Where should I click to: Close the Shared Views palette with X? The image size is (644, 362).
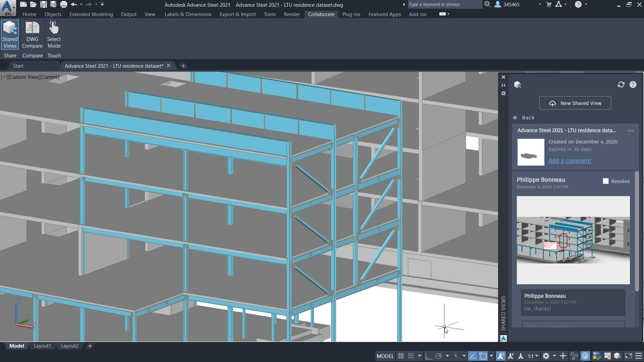[x=503, y=77]
